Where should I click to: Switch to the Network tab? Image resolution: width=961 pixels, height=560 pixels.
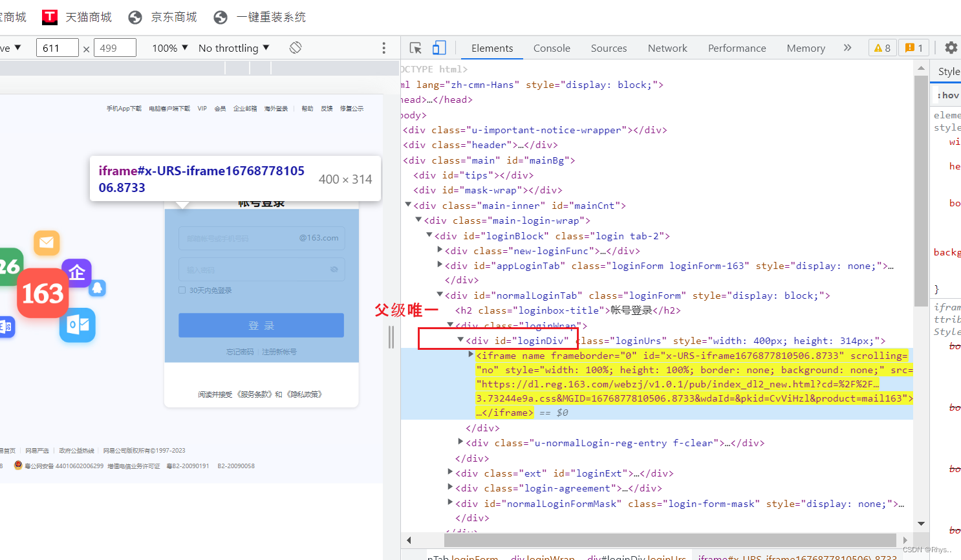tap(667, 47)
